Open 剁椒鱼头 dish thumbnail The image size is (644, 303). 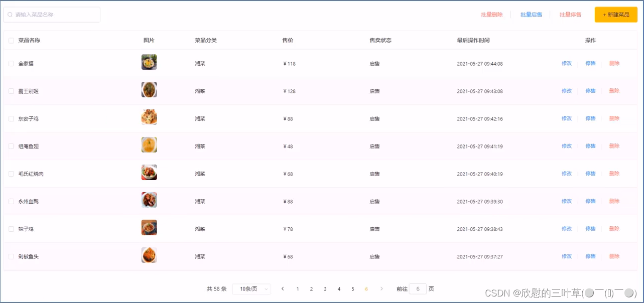[149, 255]
